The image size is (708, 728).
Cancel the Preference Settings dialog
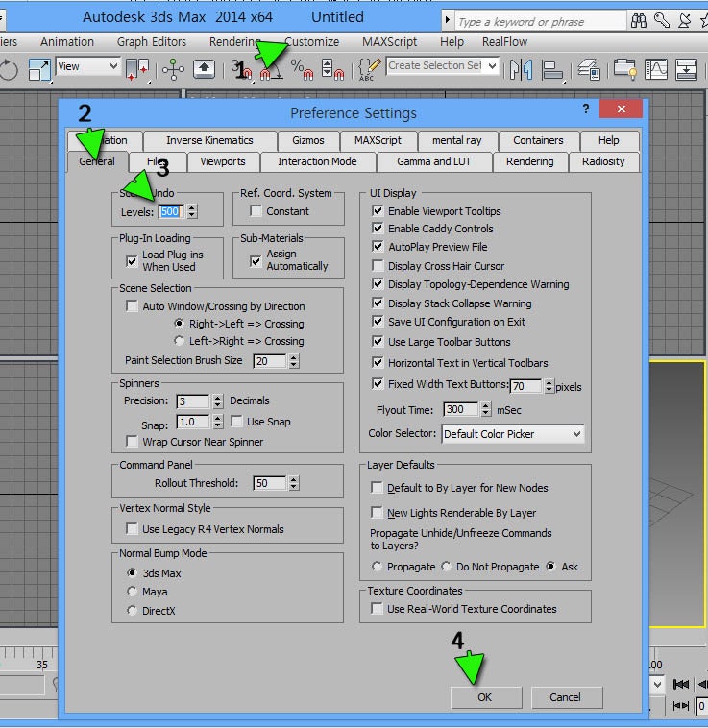[565, 697]
